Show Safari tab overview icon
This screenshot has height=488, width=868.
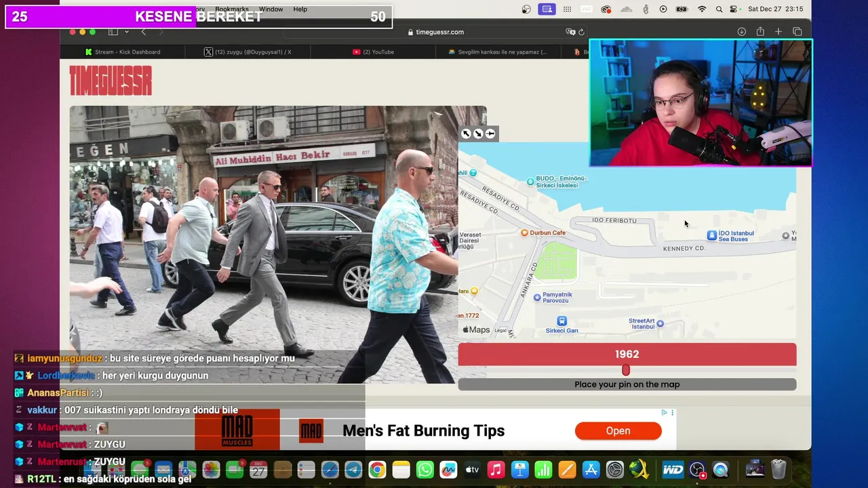[797, 32]
